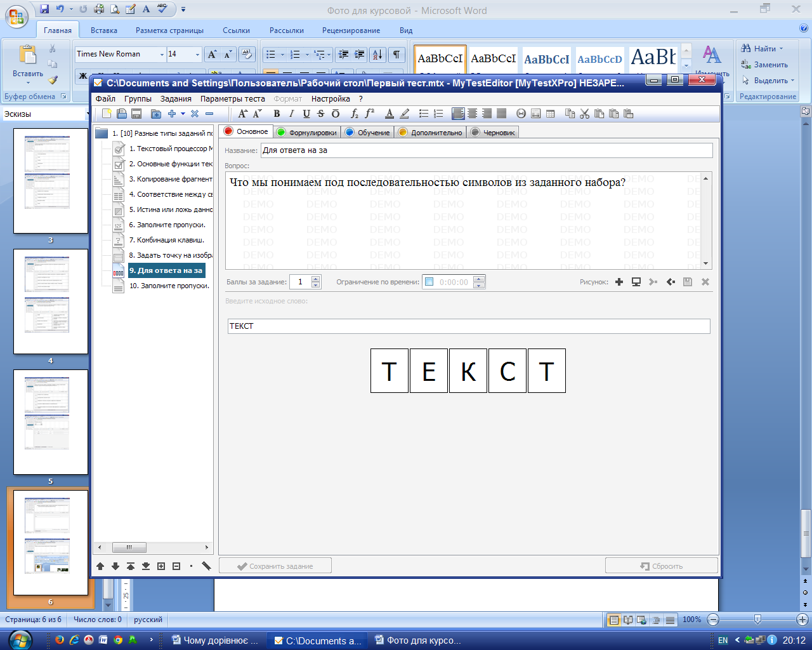Select task 7. Комбинация клавиш.
812x650 pixels.
167,240
